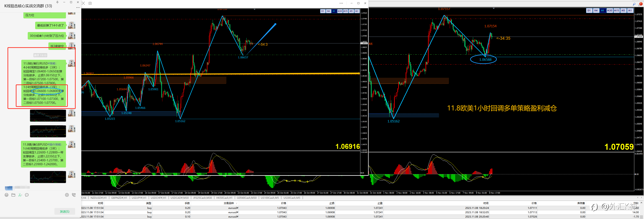Select M5 timeframe on left chart

(x=351, y=11)
